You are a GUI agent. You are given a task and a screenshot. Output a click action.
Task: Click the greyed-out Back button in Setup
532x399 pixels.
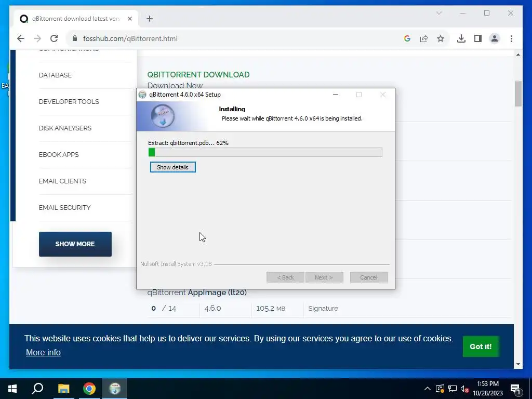pos(285,277)
